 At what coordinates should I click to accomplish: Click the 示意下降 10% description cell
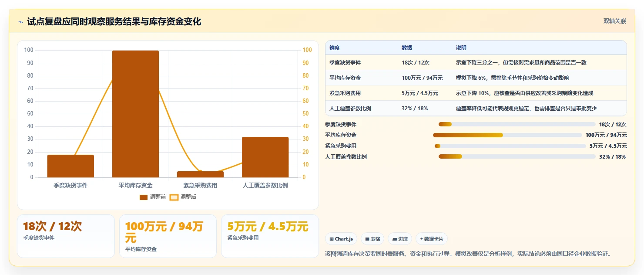524,93
